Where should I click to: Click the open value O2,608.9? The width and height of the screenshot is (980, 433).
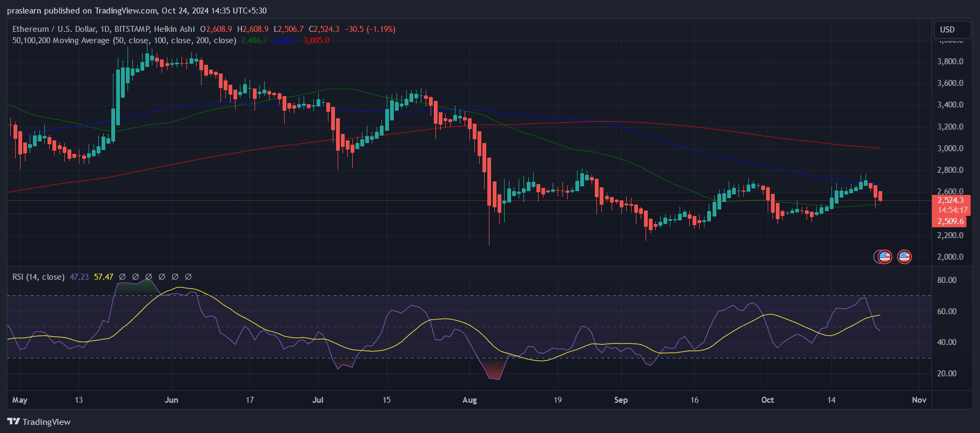coord(216,29)
